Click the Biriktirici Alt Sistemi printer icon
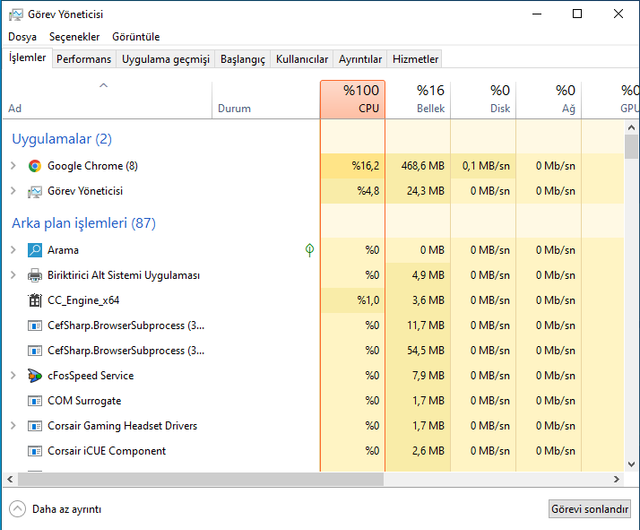 [35, 275]
